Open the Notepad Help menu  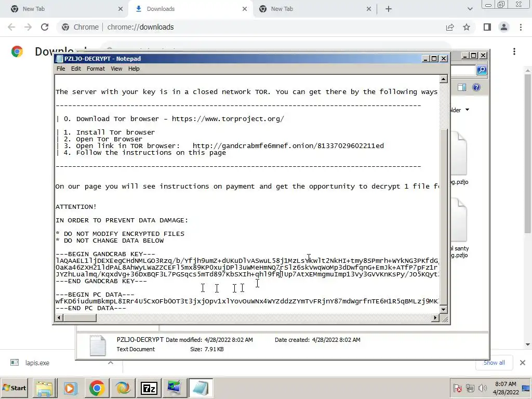134,69
